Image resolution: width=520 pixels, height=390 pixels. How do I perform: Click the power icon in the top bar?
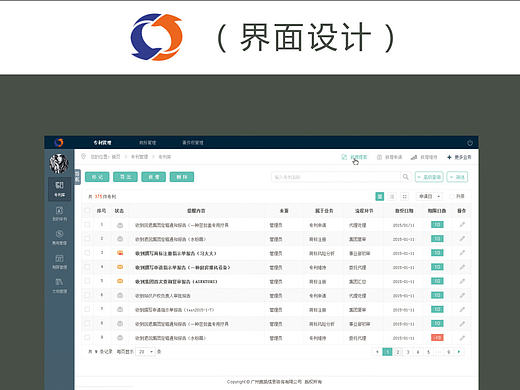click(x=470, y=143)
